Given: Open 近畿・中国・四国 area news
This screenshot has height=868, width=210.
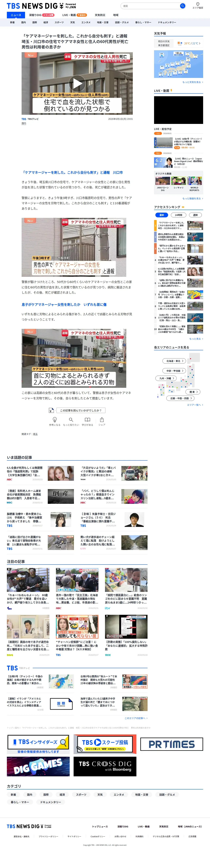Looking at the screenshot, I should [x=181, y=398].
